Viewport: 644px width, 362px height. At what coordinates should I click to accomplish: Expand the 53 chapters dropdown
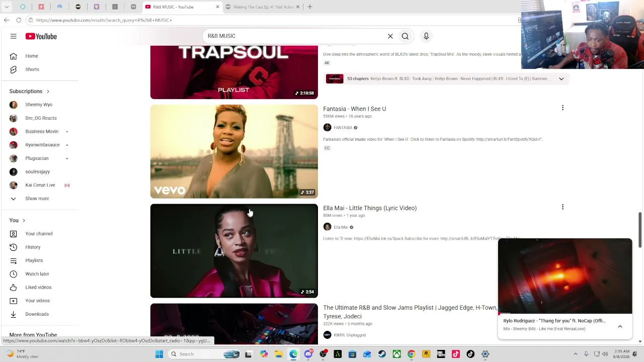(x=561, y=78)
